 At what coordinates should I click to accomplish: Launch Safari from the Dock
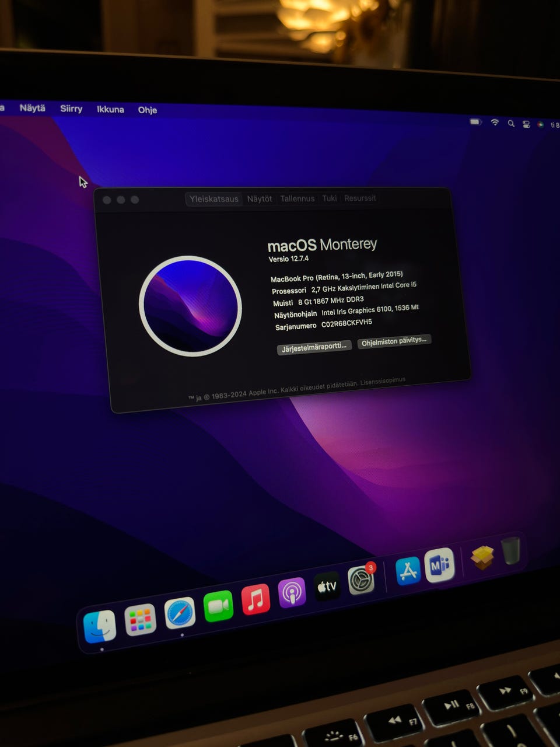(180, 613)
